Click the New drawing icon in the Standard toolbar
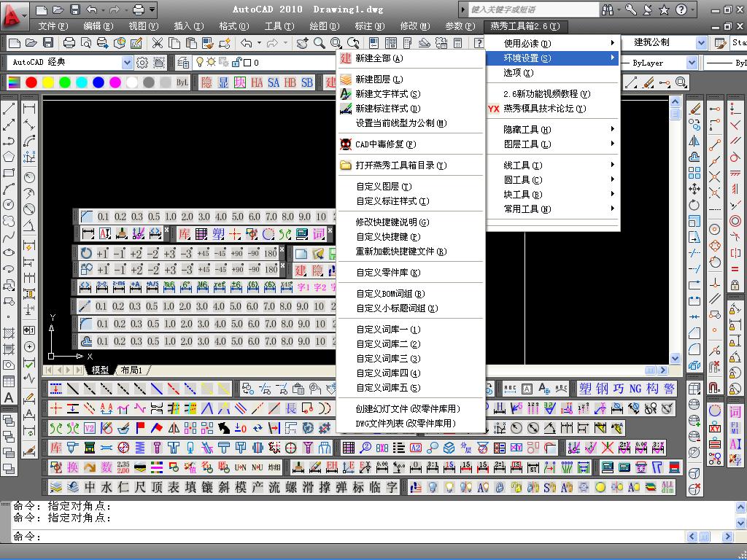 pos(15,43)
